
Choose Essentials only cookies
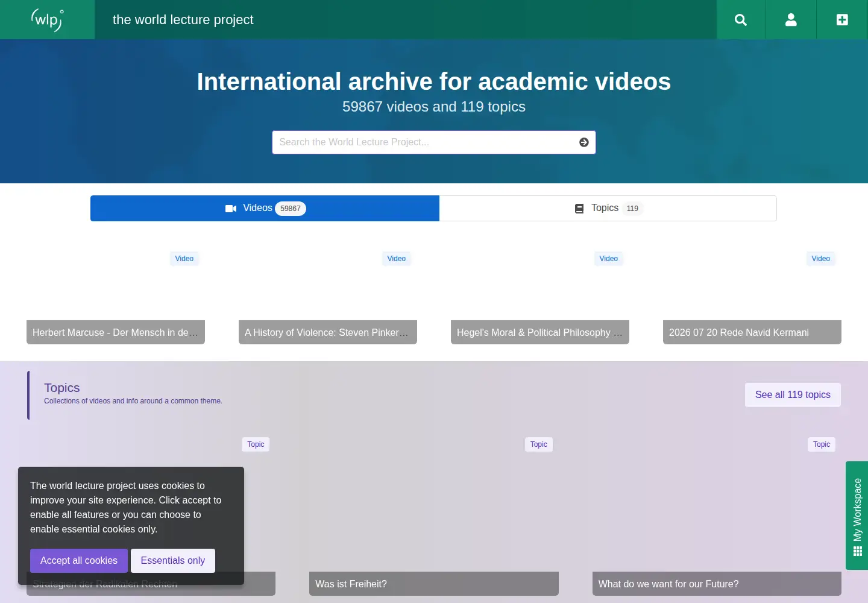[173, 560]
